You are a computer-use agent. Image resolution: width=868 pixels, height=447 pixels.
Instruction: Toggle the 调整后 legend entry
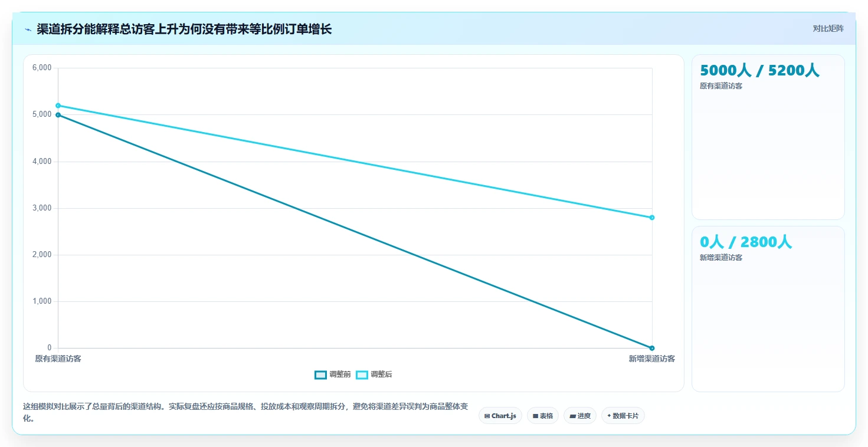point(374,374)
